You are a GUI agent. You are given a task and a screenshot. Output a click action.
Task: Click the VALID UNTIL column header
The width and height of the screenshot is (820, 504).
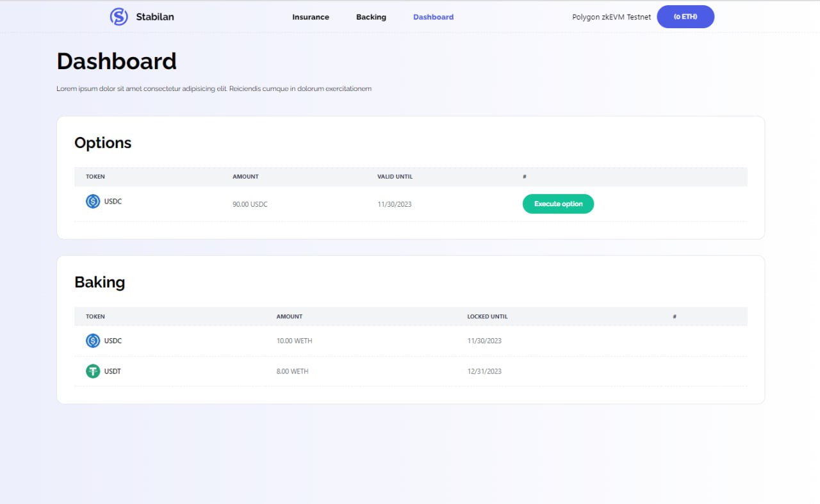[x=395, y=177]
